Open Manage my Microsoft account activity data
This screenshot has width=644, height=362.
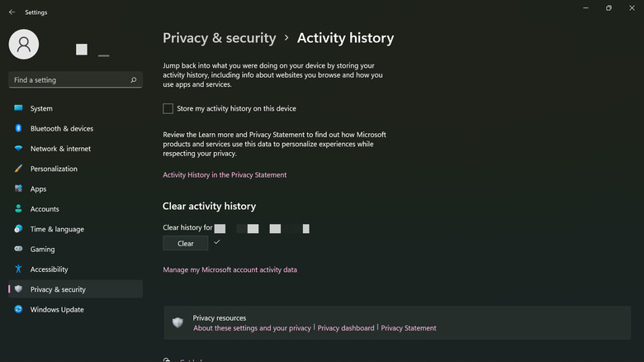point(230,269)
